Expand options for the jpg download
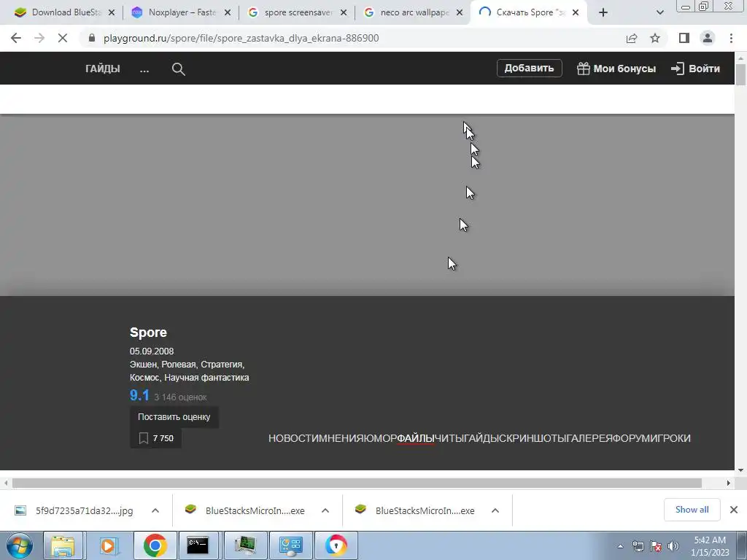Viewport: 747px width, 560px height. pyautogui.click(x=155, y=510)
